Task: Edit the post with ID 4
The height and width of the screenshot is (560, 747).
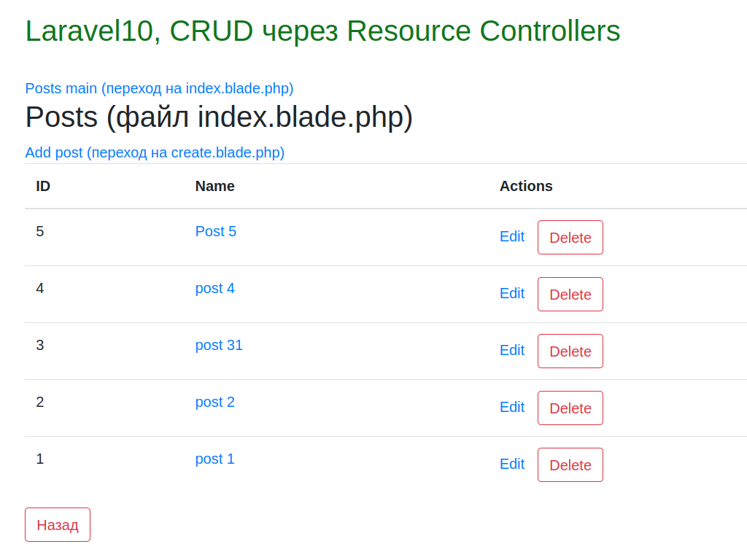Action: (x=512, y=293)
